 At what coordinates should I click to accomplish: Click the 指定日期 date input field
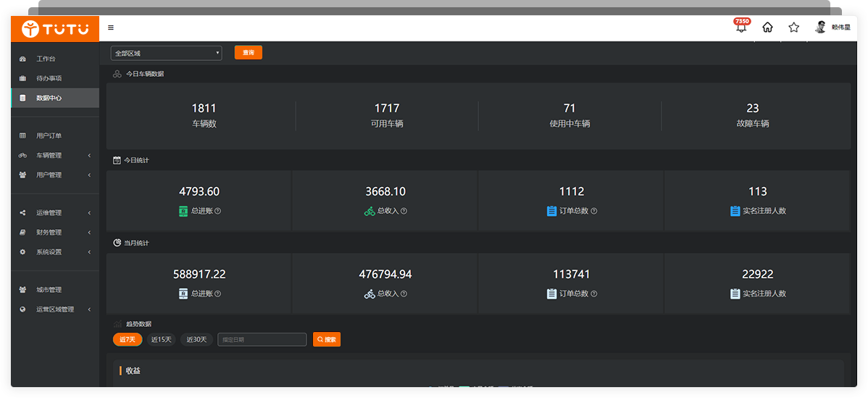(263, 339)
